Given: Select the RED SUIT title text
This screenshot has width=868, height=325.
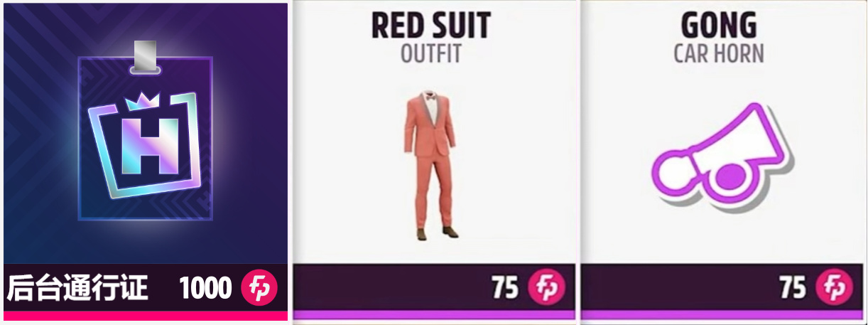Looking at the screenshot, I should 431,26.
